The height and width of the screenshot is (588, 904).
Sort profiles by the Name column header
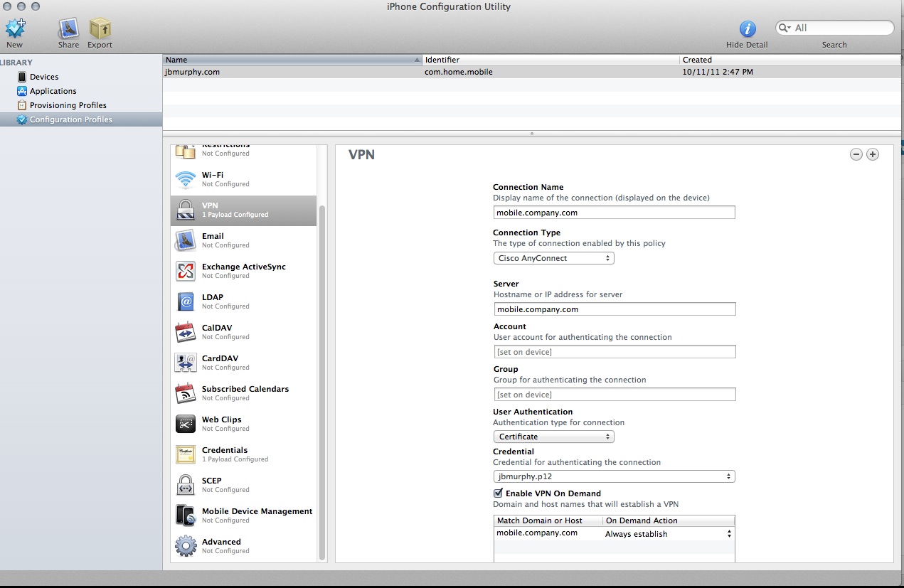(292, 60)
